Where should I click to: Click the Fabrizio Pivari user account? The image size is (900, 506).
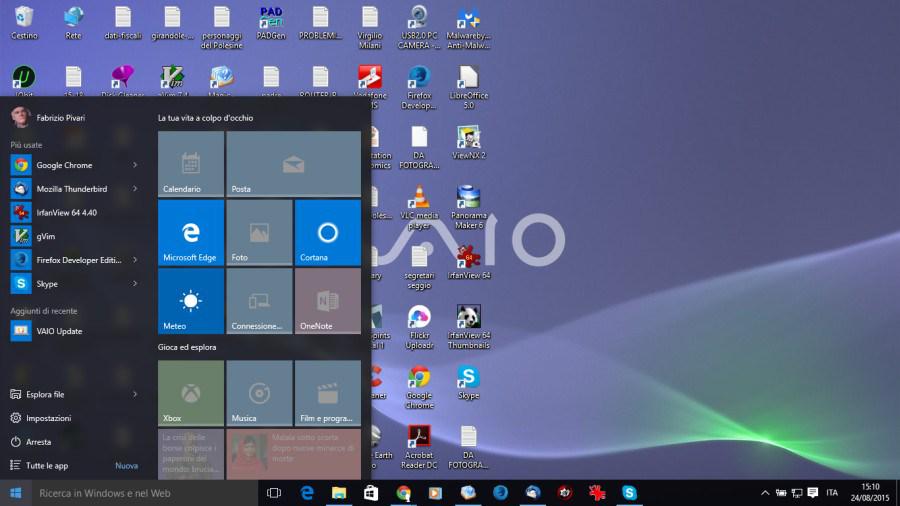(x=48, y=117)
